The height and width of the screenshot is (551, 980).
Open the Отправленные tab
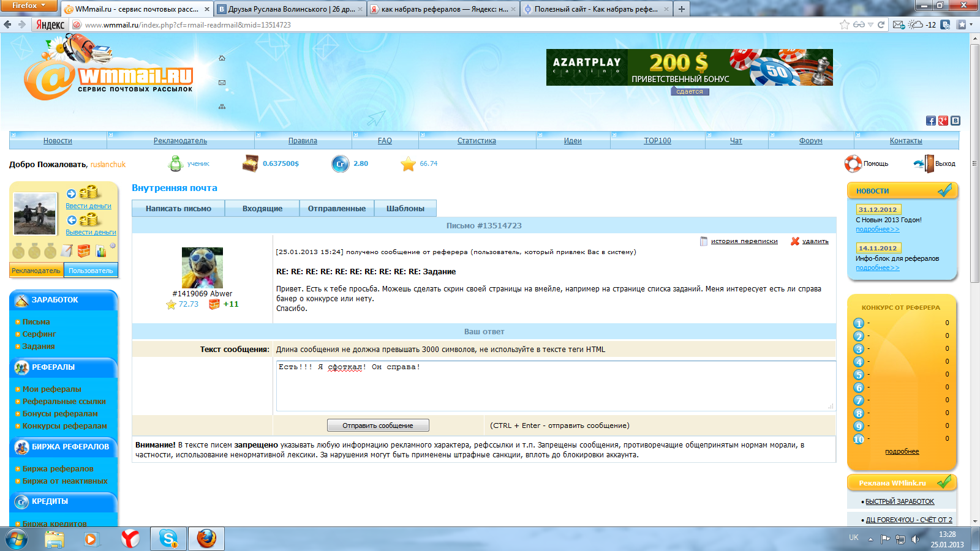[x=337, y=209]
